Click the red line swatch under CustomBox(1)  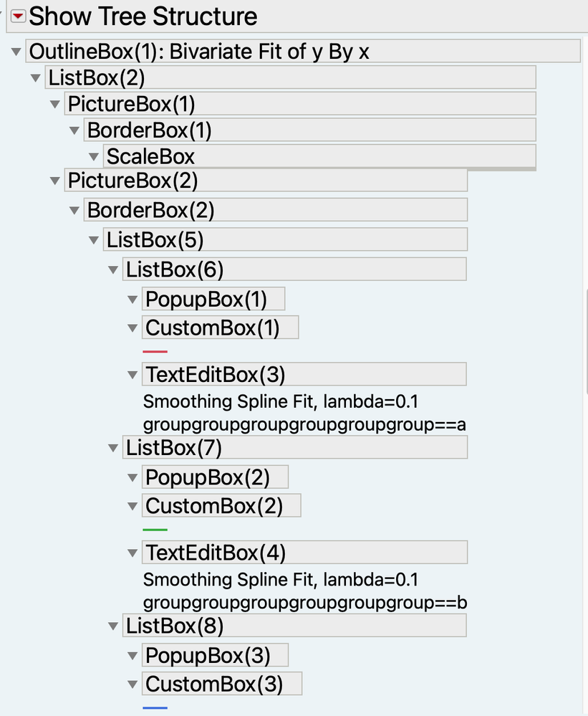(x=155, y=352)
